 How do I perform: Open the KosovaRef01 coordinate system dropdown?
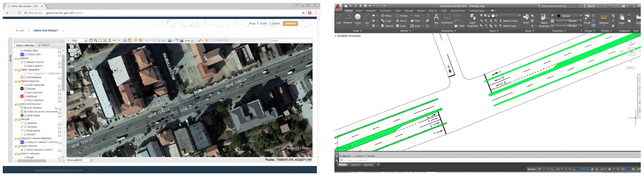pos(91,160)
